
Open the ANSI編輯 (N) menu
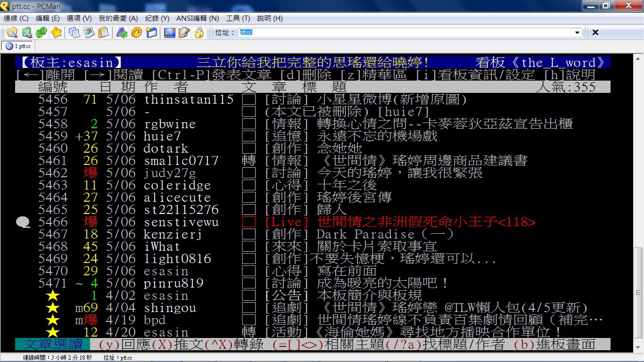click(198, 18)
